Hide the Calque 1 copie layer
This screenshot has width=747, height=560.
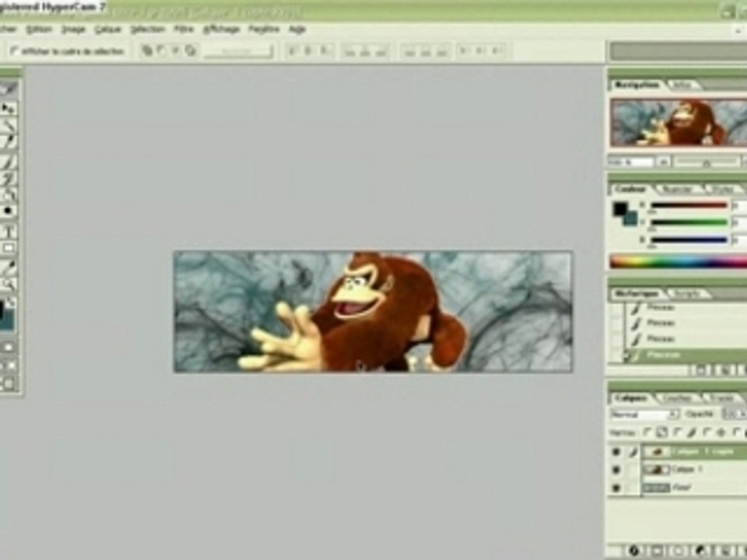pos(616,451)
